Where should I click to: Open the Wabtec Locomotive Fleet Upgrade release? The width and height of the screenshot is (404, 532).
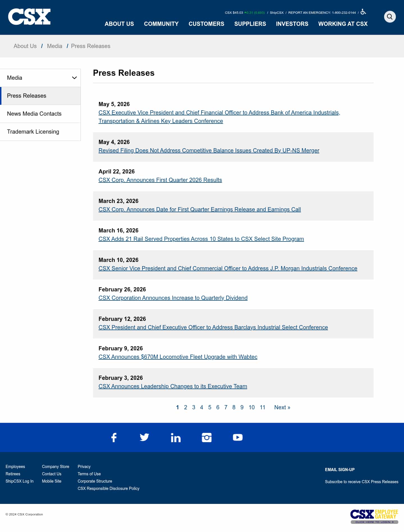(178, 357)
